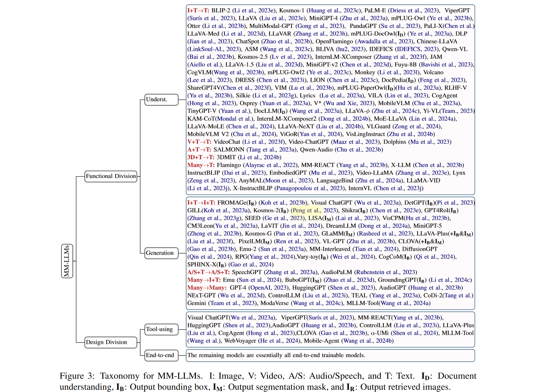Open the Gemini citation Team et al., 2023
Screen dimensions: 536x392
(232, 303)
